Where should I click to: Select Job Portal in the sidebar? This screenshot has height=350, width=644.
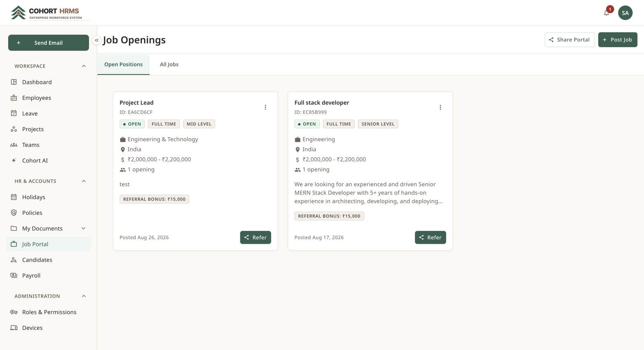pos(48,244)
